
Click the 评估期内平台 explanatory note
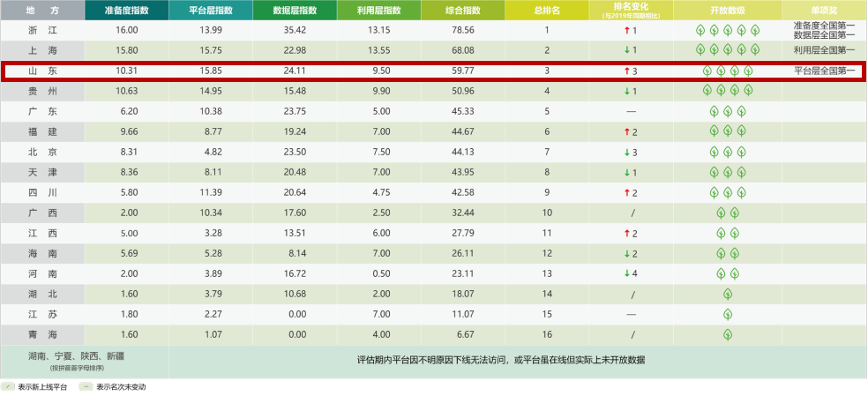[x=502, y=360]
